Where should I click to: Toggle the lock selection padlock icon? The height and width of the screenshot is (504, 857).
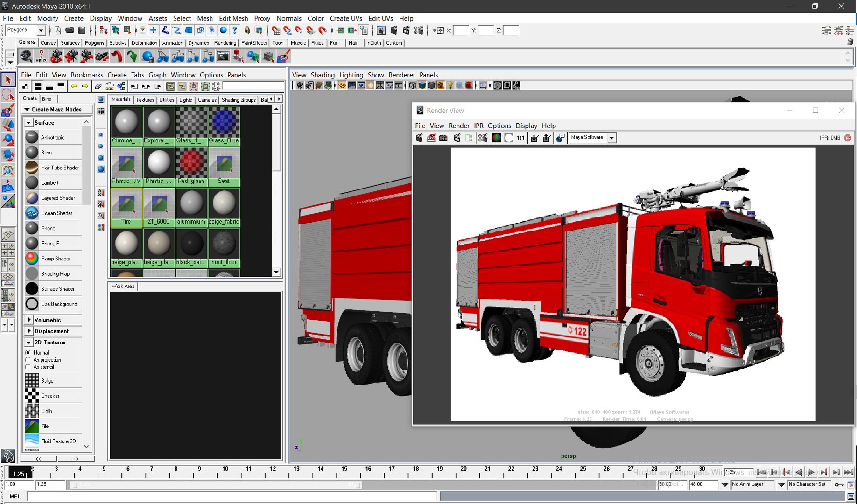pos(247,30)
